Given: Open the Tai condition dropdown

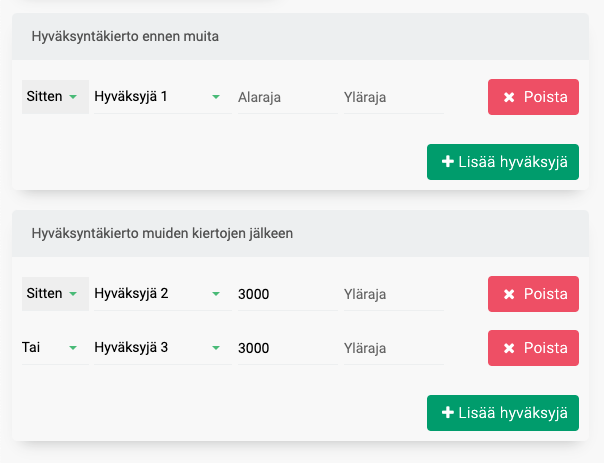Looking at the screenshot, I should click(55, 348).
